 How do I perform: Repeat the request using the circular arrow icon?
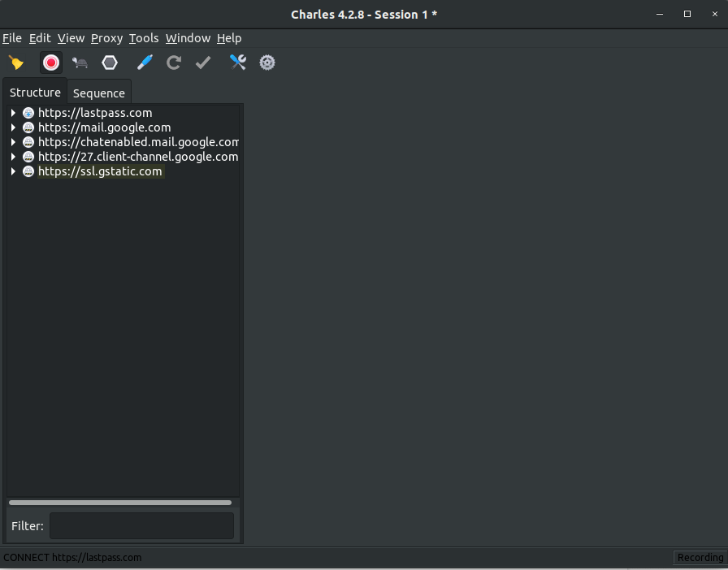(173, 63)
